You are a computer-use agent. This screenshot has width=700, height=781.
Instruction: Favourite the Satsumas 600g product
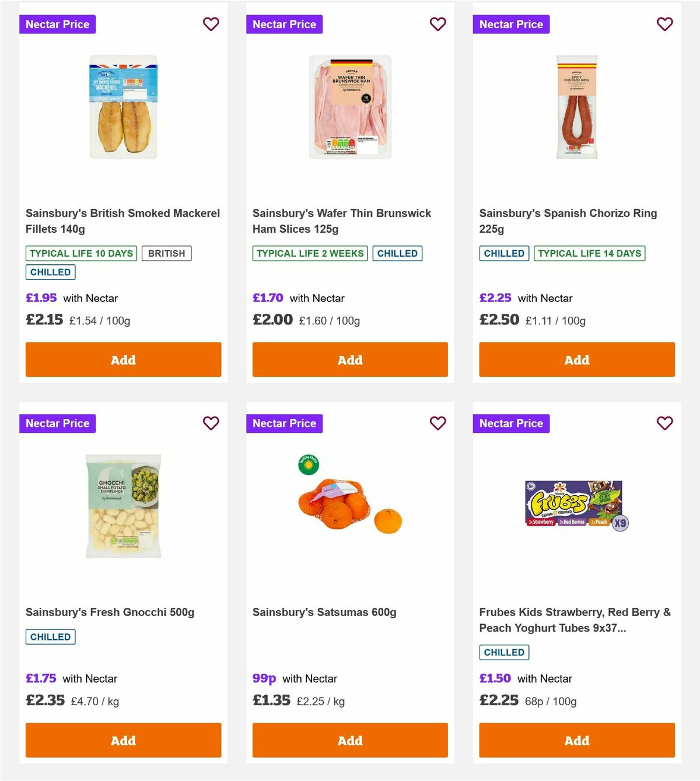438,423
